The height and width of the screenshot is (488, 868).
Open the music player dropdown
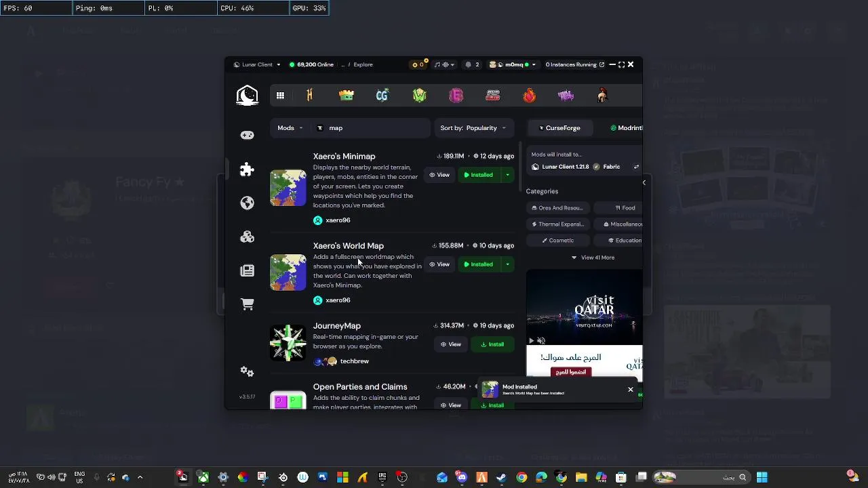click(x=445, y=64)
